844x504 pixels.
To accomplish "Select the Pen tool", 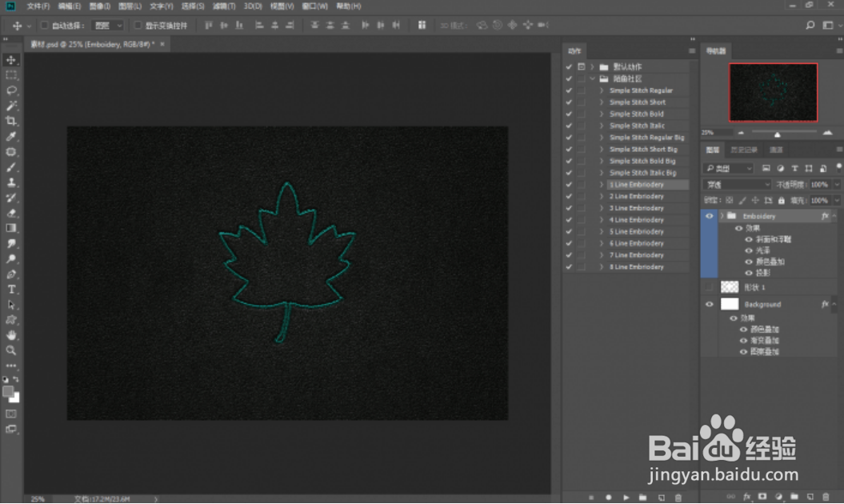I will [x=11, y=274].
